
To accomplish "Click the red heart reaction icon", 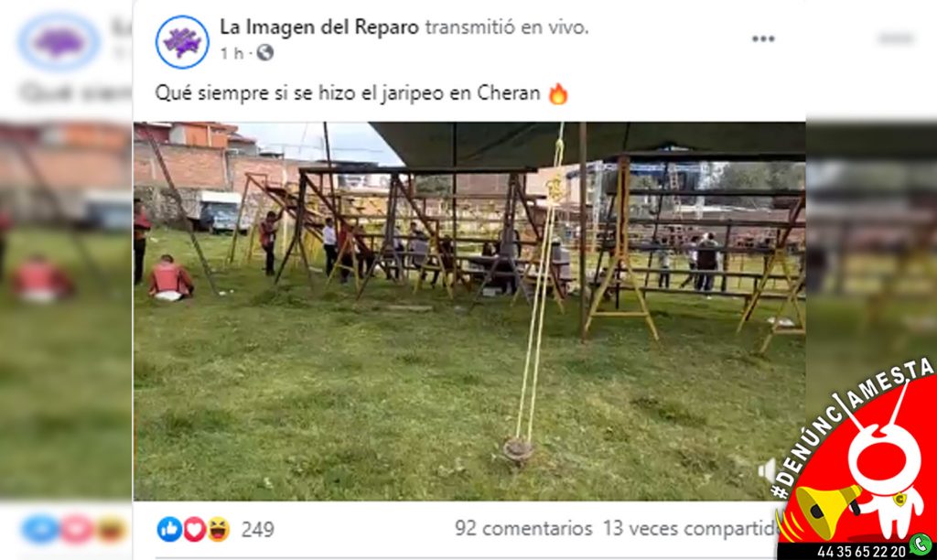I will [194, 530].
